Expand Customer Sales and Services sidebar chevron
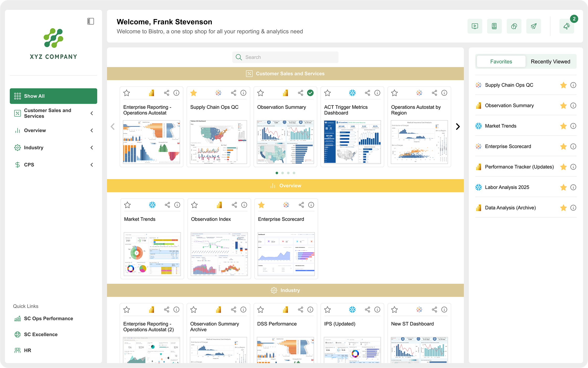The height and width of the screenshot is (368, 588). pyautogui.click(x=92, y=113)
